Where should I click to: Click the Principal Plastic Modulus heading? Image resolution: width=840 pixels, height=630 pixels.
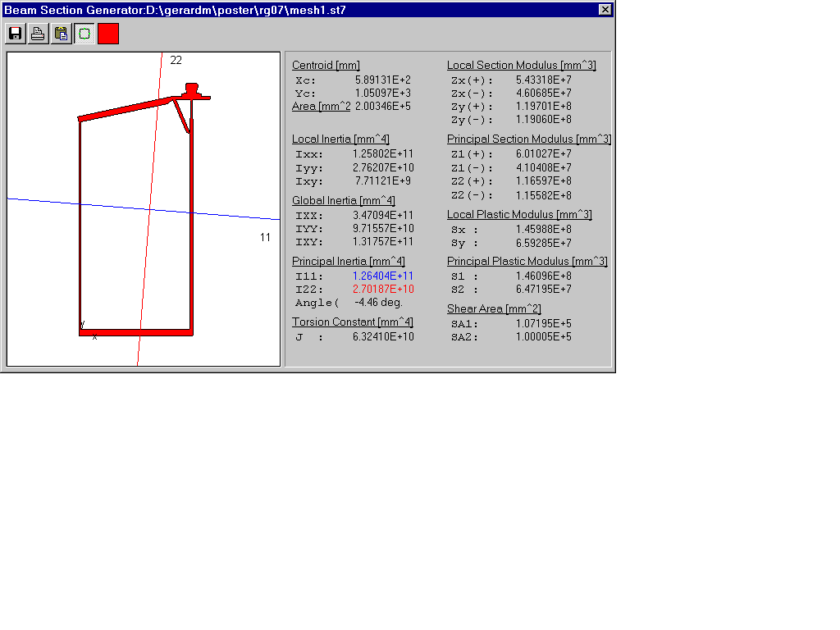point(527,262)
